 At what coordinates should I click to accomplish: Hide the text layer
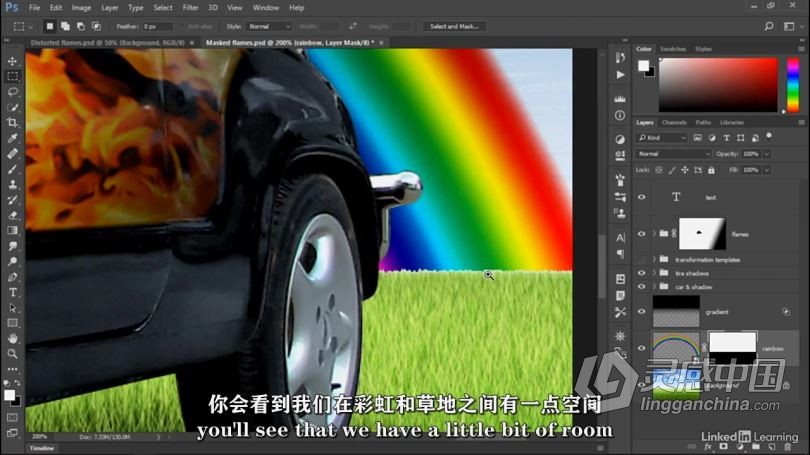coord(642,197)
